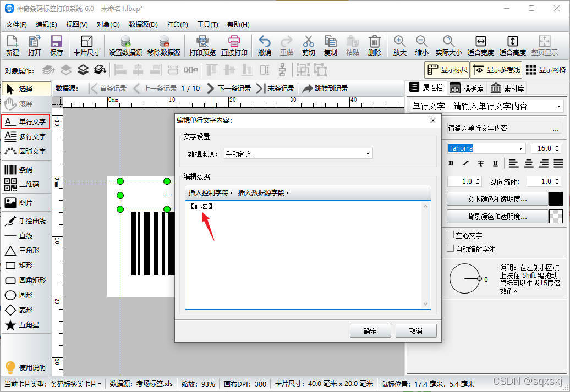
Task: Click 设置数据源 toolbar icon
Action: click(x=125, y=46)
